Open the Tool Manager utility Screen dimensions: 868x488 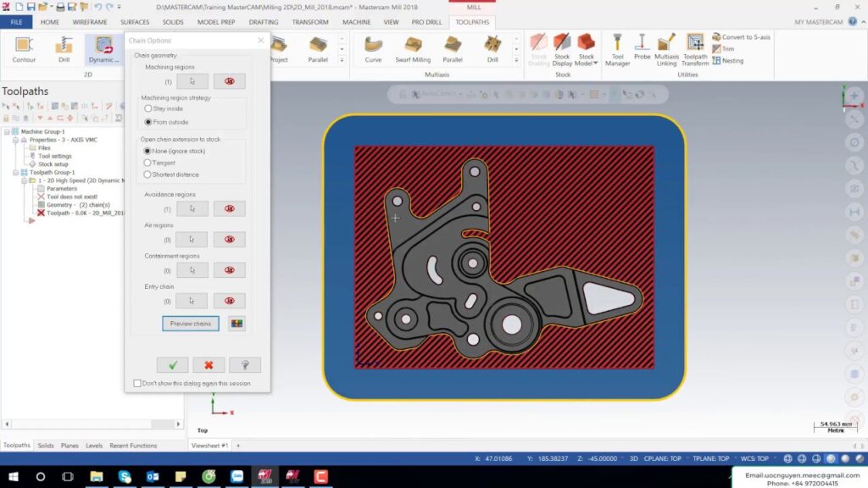(x=617, y=48)
